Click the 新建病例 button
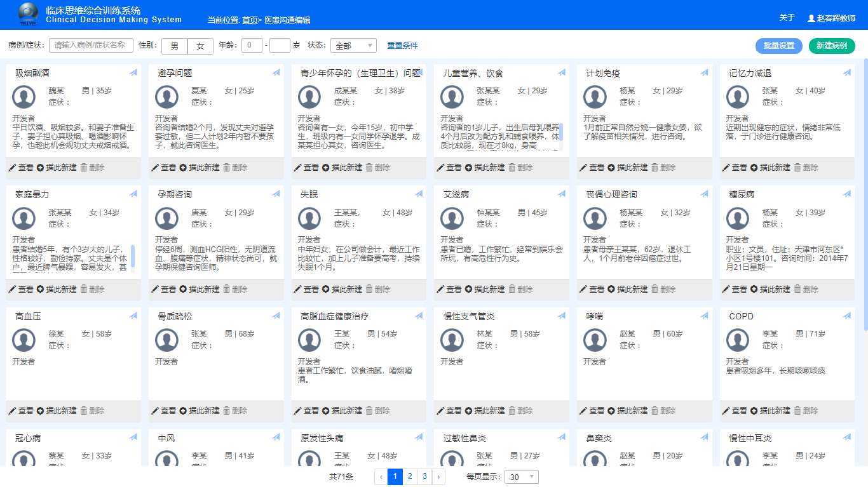 tap(832, 46)
